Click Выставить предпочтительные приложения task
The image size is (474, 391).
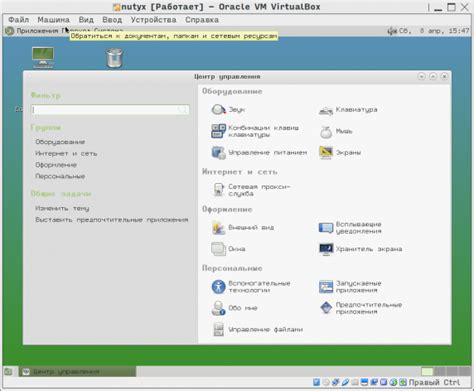point(112,220)
